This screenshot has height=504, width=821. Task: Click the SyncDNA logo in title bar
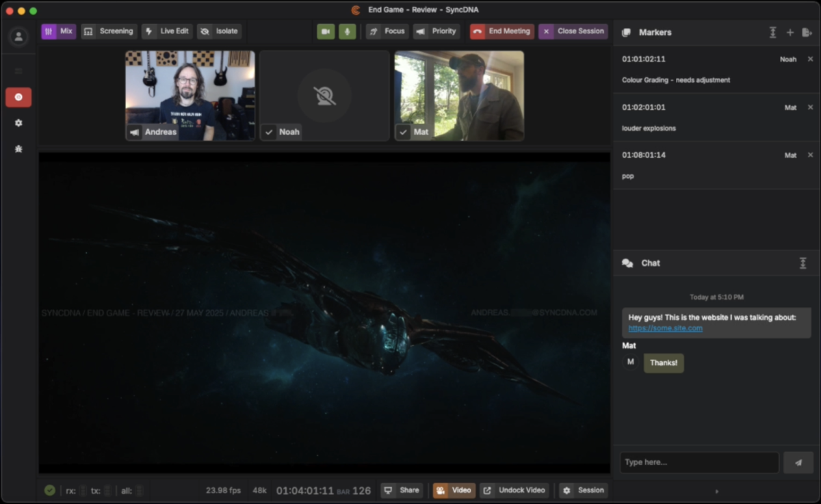356,10
